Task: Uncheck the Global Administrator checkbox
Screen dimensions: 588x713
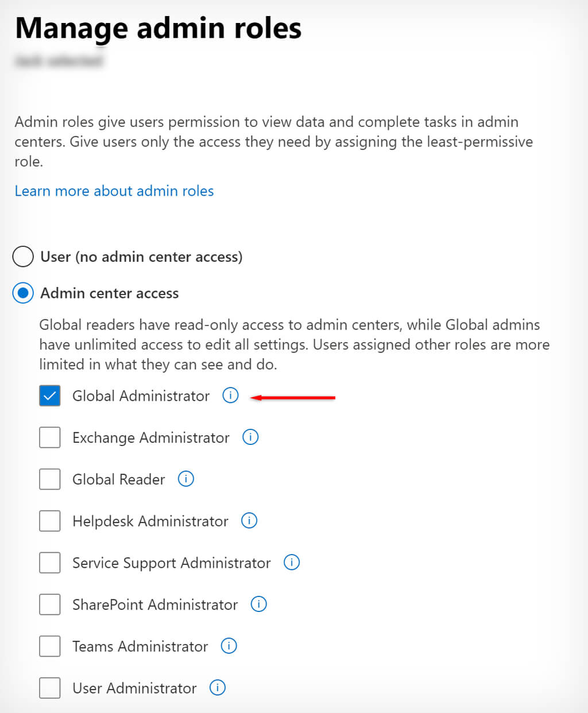Action: pos(50,396)
